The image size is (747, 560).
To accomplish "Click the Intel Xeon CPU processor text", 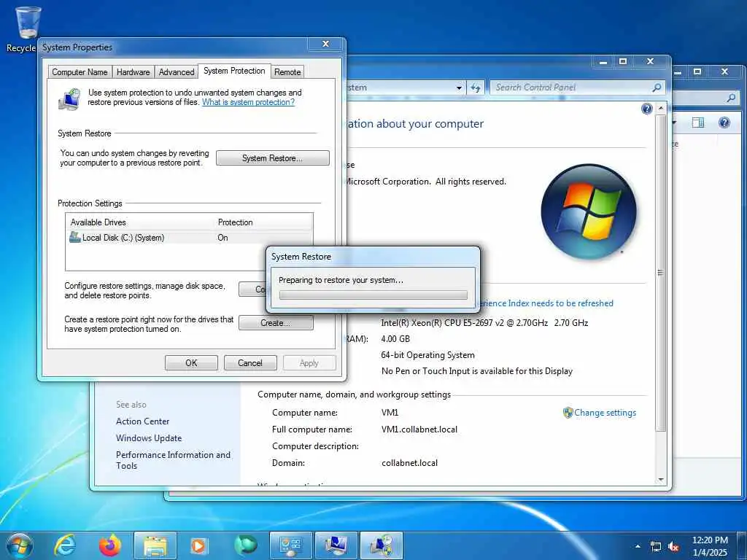I will pyautogui.click(x=484, y=323).
